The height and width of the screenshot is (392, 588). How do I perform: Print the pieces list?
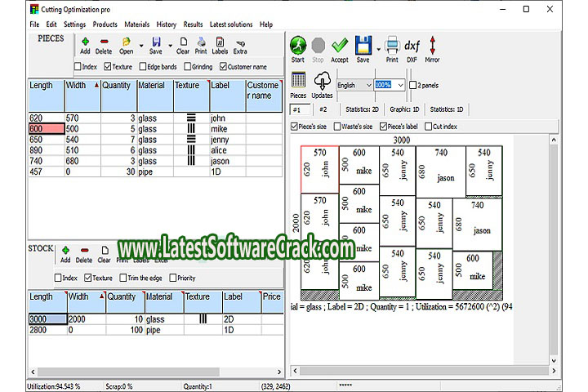[201, 46]
